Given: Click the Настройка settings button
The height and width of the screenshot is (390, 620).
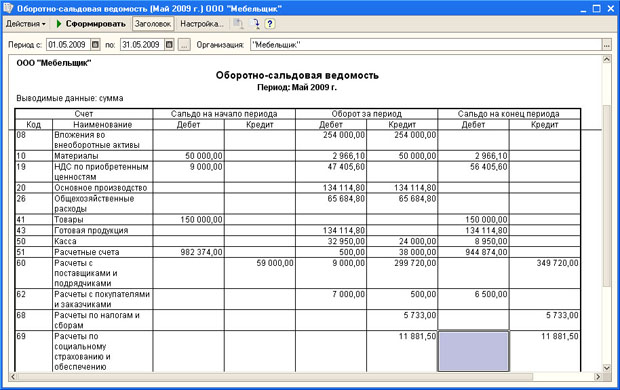Looking at the screenshot, I should pos(202,24).
